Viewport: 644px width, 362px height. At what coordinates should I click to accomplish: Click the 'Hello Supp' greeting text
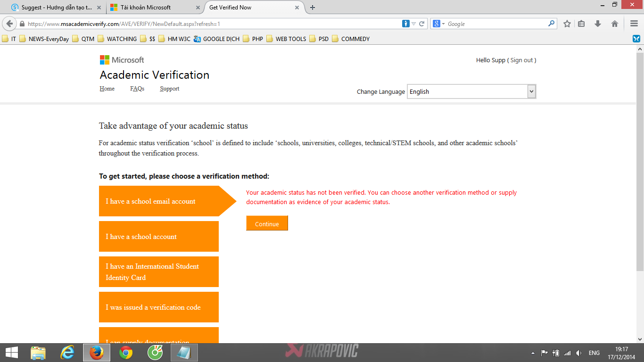(x=490, y=60)
